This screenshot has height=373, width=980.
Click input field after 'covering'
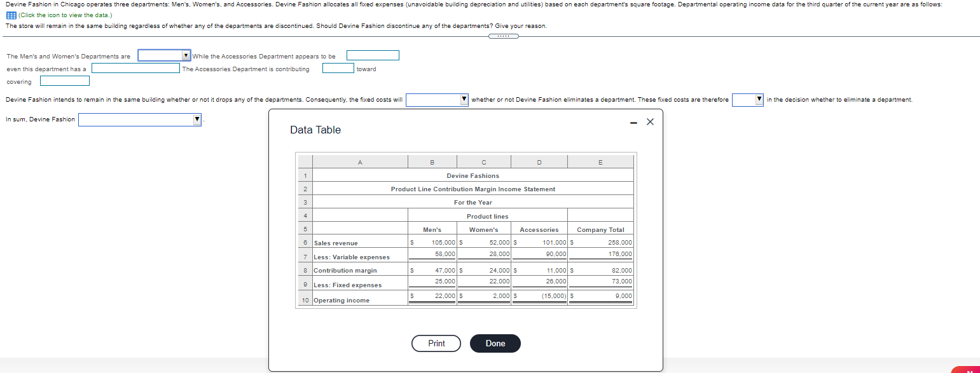65,81
